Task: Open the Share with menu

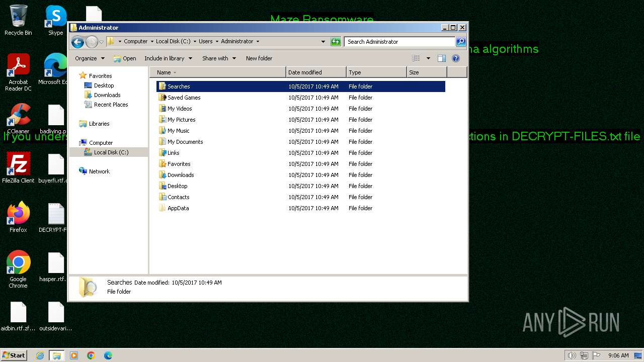Action: pos(219,58)
